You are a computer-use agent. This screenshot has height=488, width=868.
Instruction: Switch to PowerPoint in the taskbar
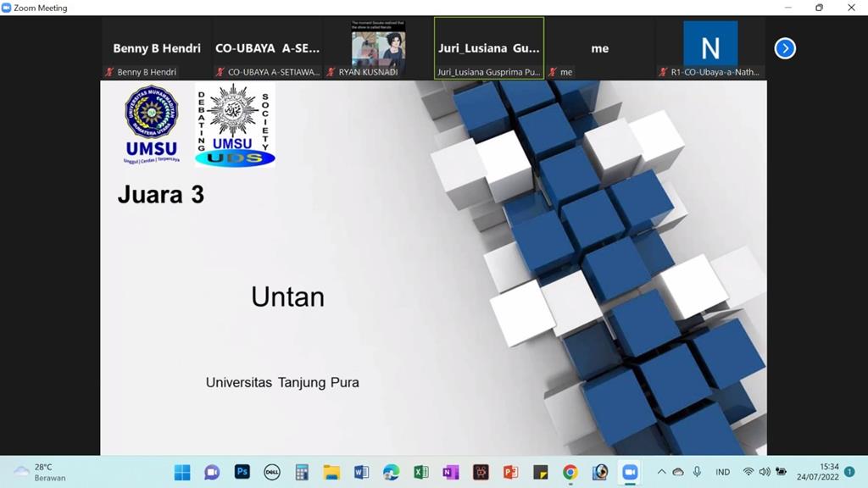(510, 472)
